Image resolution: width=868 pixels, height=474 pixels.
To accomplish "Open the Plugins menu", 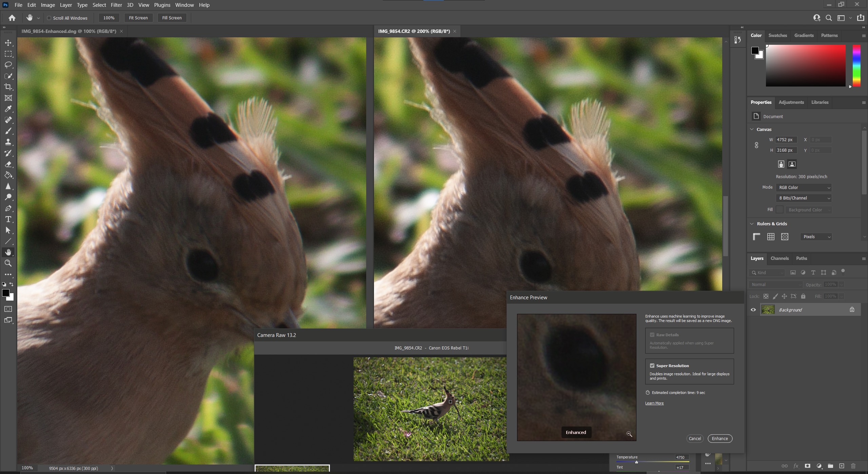I will tap(162, 5).
